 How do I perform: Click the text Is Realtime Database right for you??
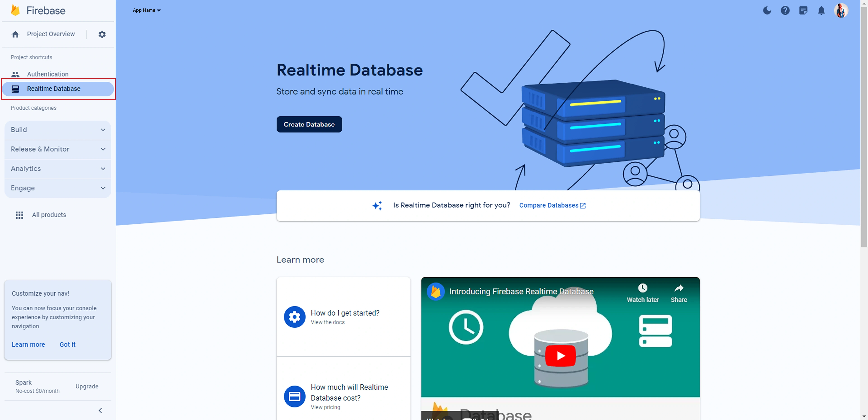[x=452, y=205]
